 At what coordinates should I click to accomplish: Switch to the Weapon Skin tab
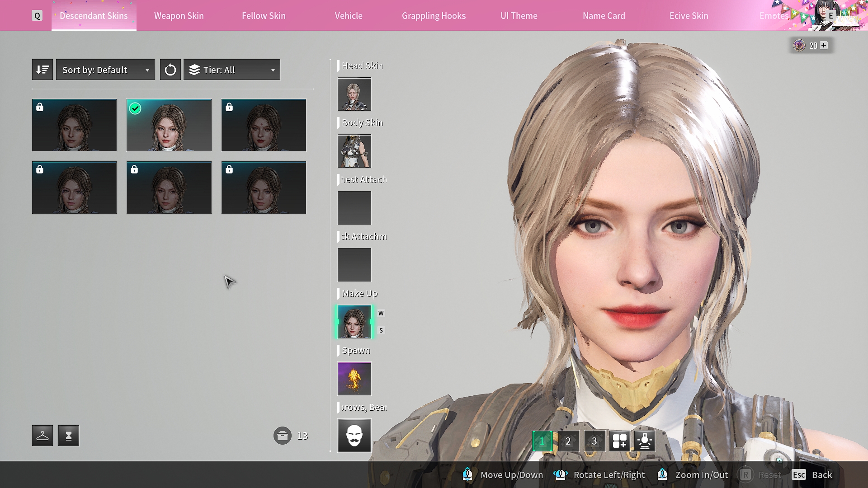point(179,16)
